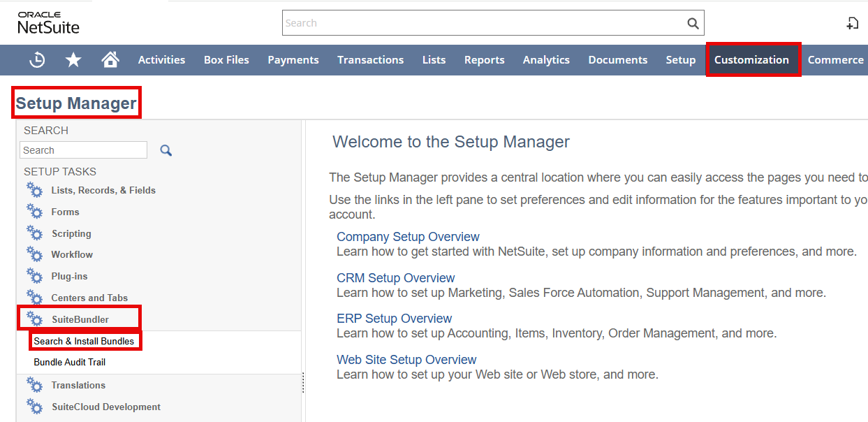
Task: Click the Setup Manager page title
Action: click(76, 103)
